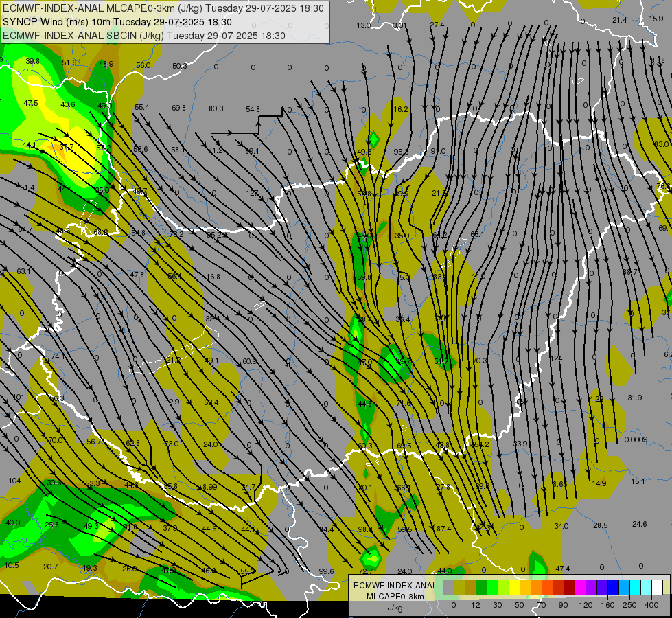The image size is (672, 618).
Task: Pick the dark maroon legend swatch
Action: tap(570, 587)
